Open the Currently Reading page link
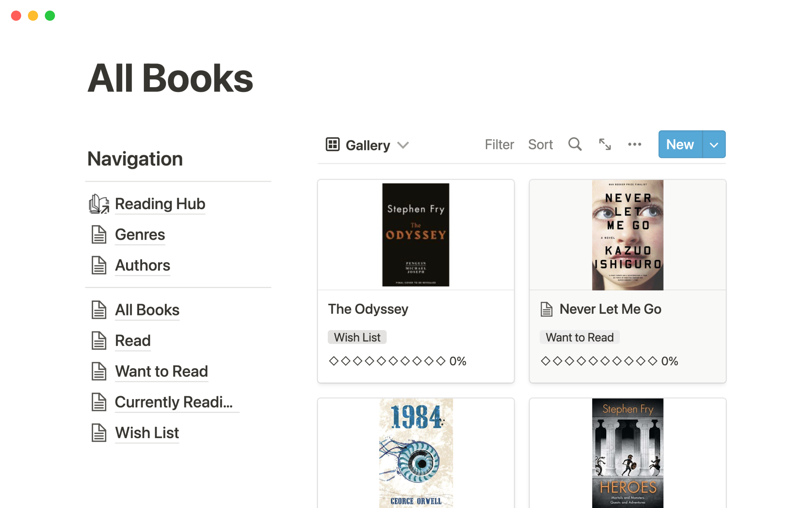This screenshot has height=508, width=812. [173, 402]
